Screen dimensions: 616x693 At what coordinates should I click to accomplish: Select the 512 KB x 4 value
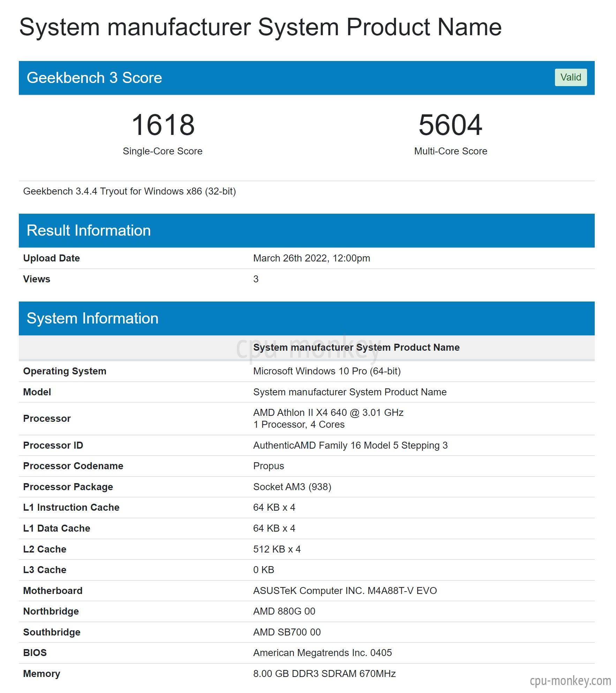(x=277, y=549)
